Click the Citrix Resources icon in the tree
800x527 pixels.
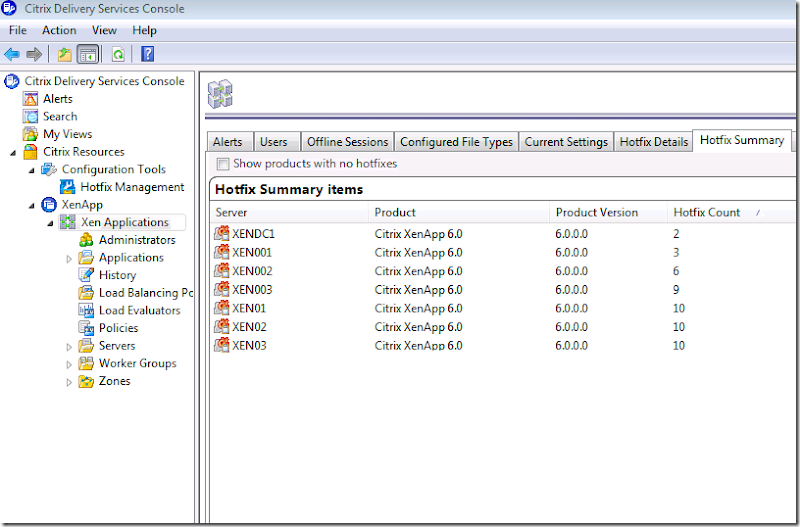coord(30,152)
